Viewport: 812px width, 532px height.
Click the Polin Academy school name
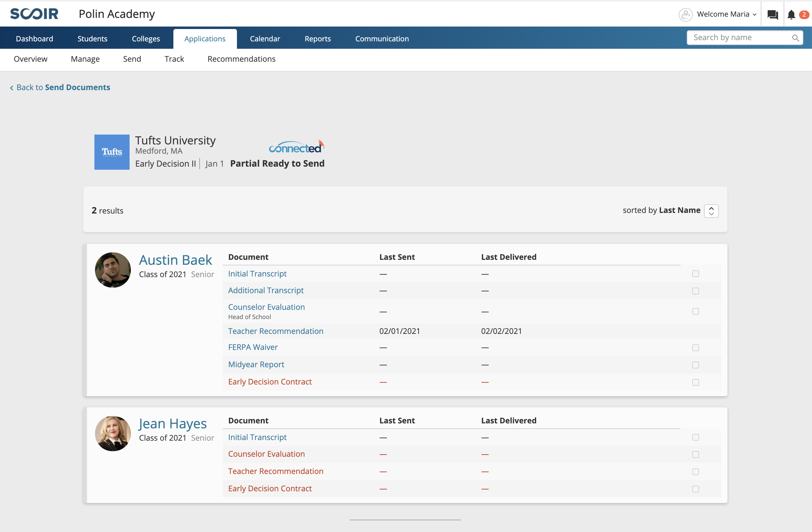[x=117, y=14]
